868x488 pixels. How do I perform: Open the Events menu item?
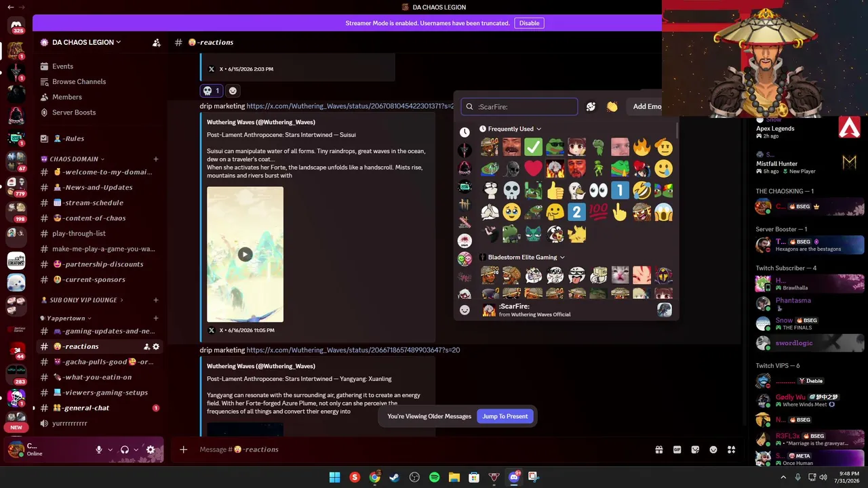click(100, 66)
